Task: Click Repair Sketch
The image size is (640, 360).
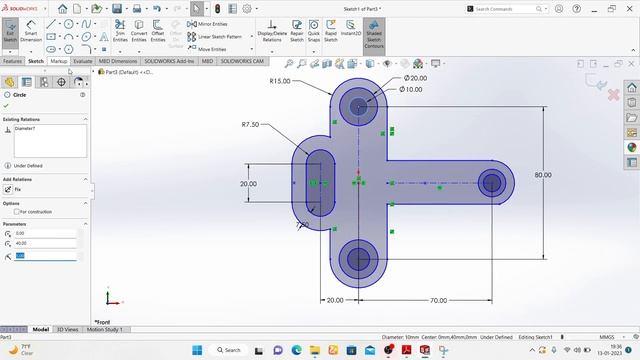Action: pos(297,31)
